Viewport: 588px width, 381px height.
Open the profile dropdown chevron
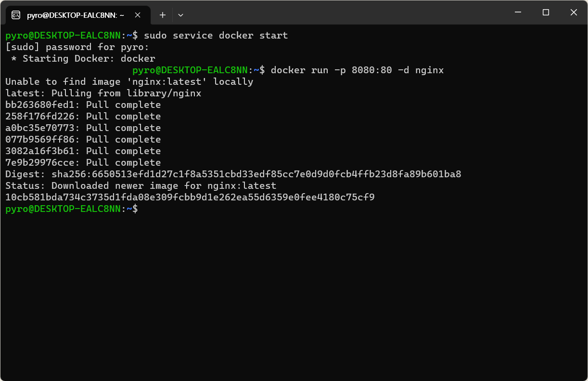tap(180, 15)
